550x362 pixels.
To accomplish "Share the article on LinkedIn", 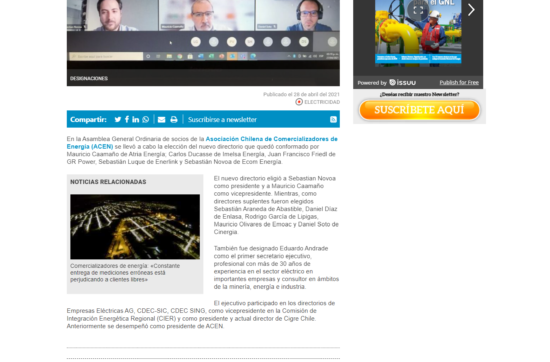I will [x=136, y=120].
